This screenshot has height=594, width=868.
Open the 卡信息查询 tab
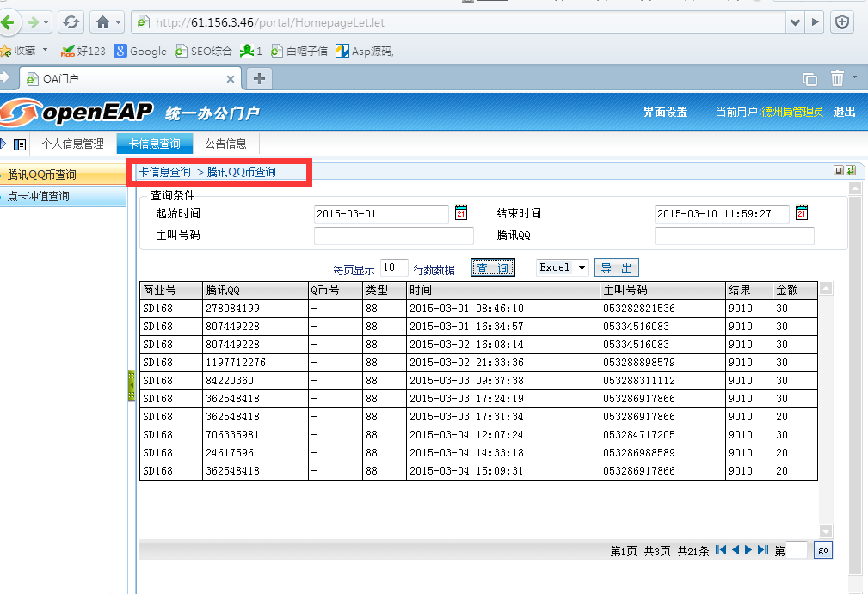155,144
